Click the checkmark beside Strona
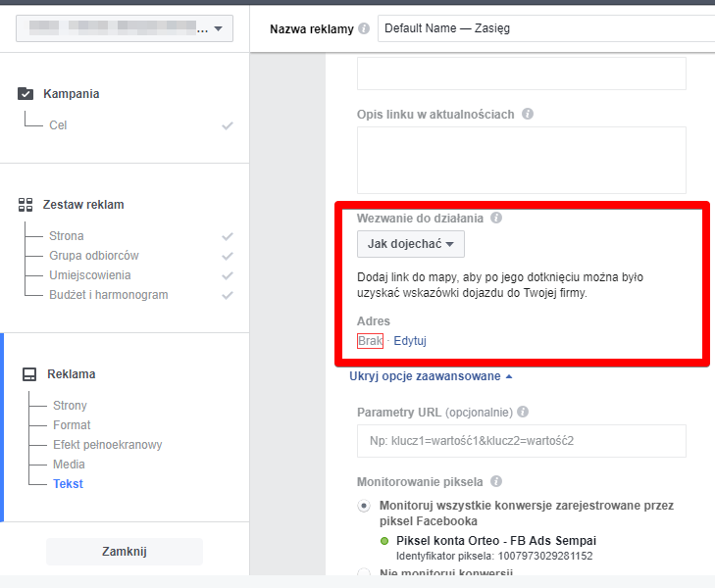 click(x=228, y=236)
